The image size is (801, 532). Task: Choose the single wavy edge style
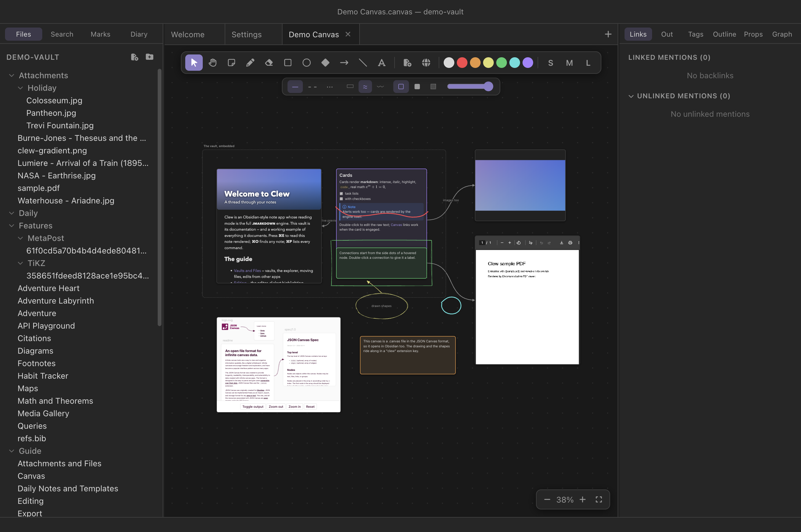(380, 87)
